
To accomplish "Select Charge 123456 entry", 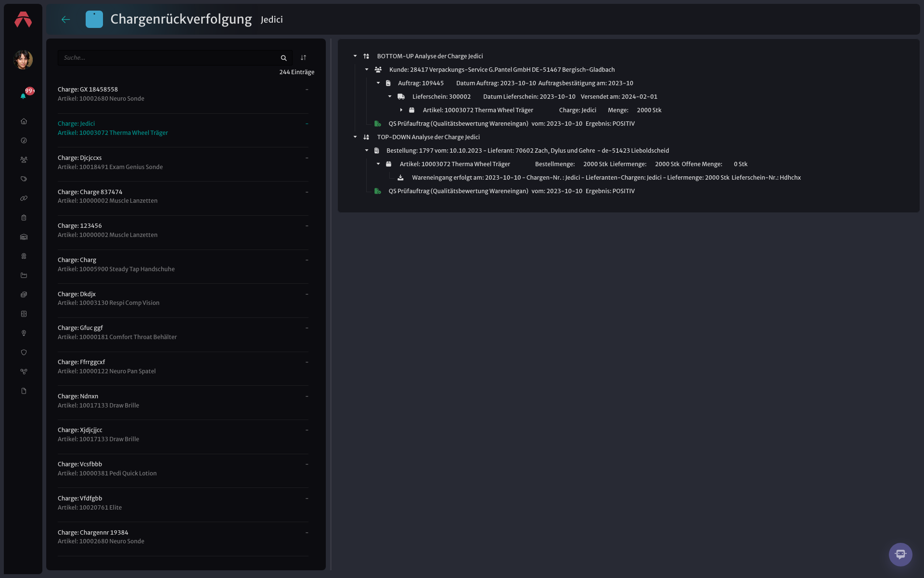I will coord(183,230).
